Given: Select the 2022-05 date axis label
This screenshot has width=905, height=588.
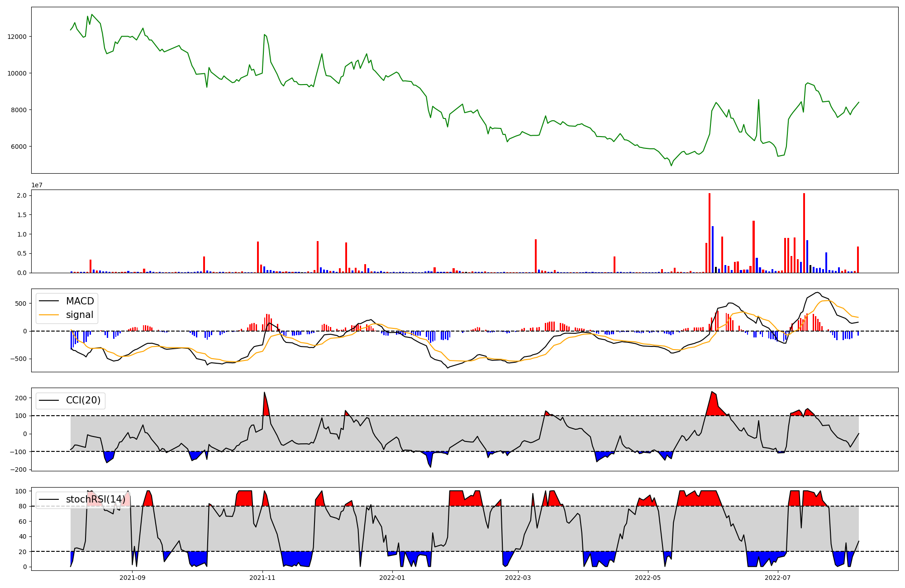Looking at the screenshot, I should click(x=648, y=578).
